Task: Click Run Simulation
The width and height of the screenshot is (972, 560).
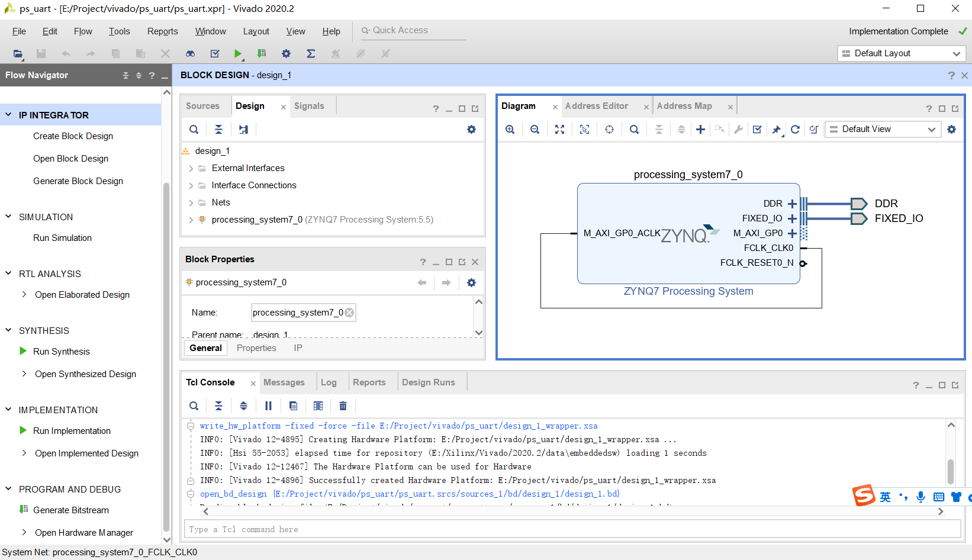Action: [62, 238]
